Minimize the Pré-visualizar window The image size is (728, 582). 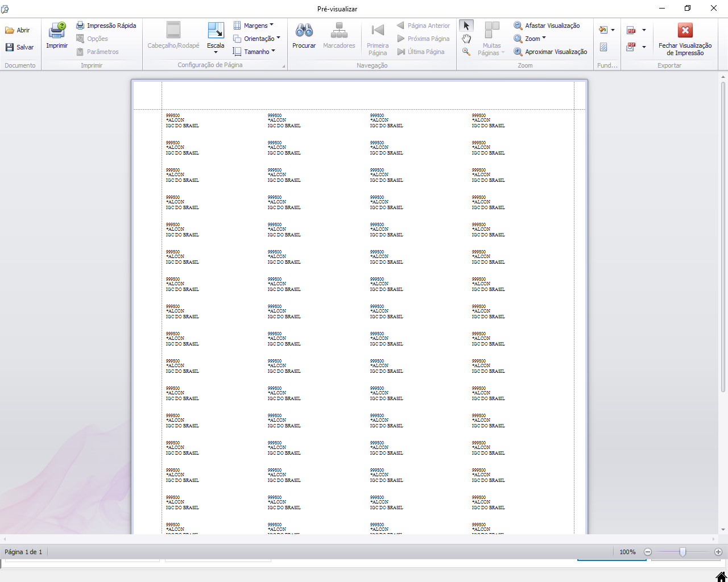coord(662,9)
